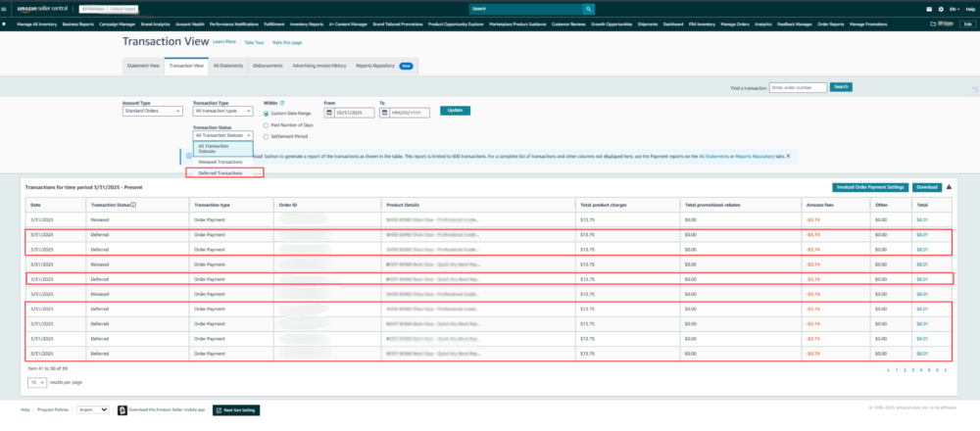The height and width of the screenshot is (431, 980).
Task: Click the search magnifier icon in header
Action: coord(588,10)
